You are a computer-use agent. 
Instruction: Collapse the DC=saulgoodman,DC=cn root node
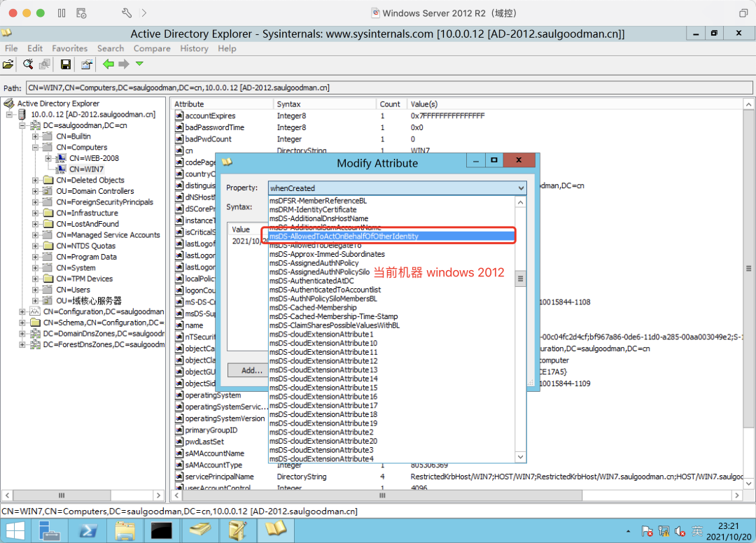(22, 125)
